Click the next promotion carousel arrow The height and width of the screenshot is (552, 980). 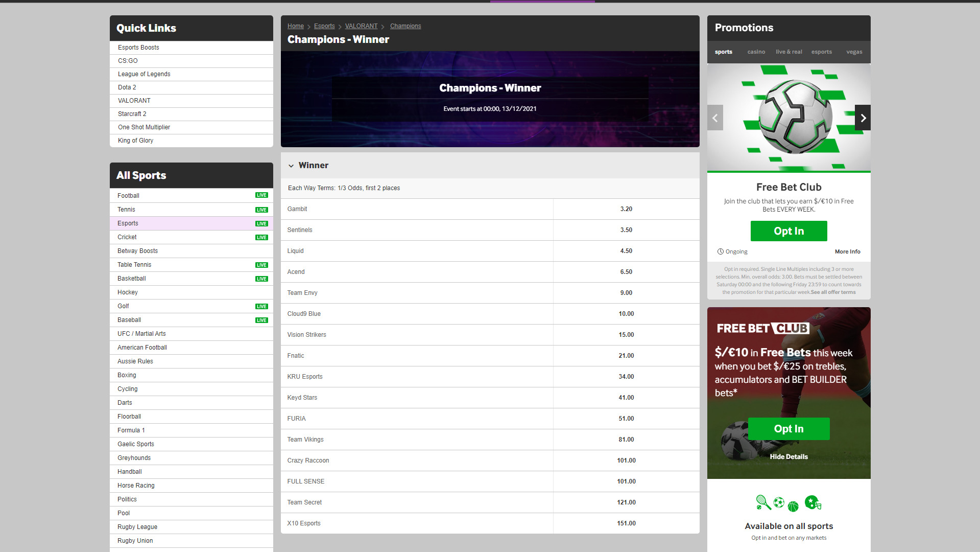pyautogui.click(x=863, y=118)
